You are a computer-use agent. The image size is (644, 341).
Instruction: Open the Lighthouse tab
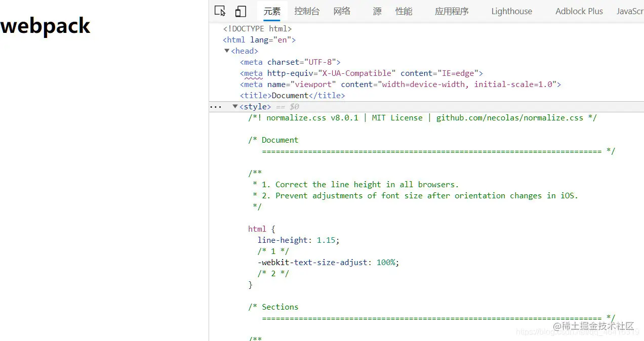coord(511,11)
